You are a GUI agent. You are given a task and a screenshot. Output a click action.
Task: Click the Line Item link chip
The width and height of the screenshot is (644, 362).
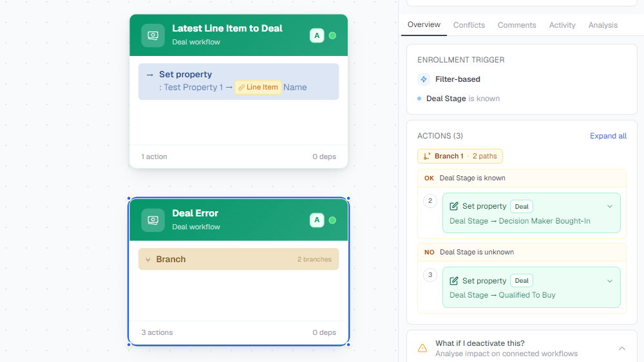tap(258, 87)
